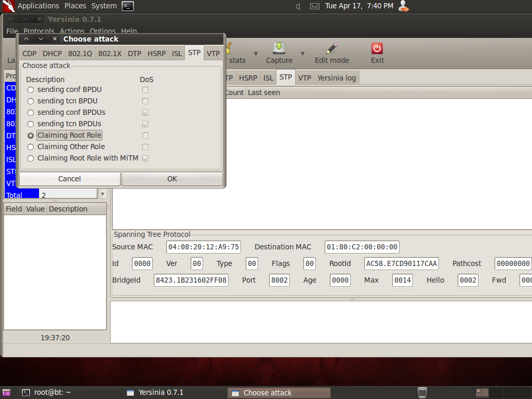Click the trash icon in bottom panel

422,393
